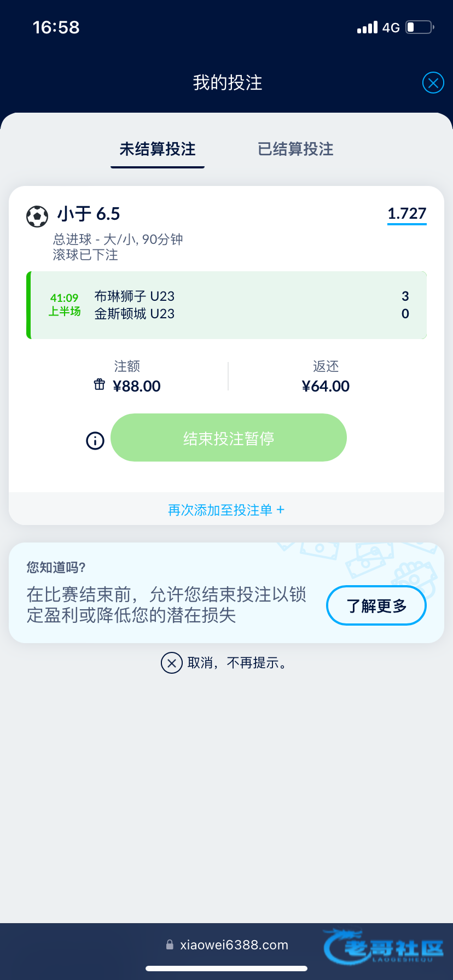Image resolution: width=453 pixels, height=980 pixels.
Task: Tap the 1.727 odds value
Action: (x=406, y=213)
